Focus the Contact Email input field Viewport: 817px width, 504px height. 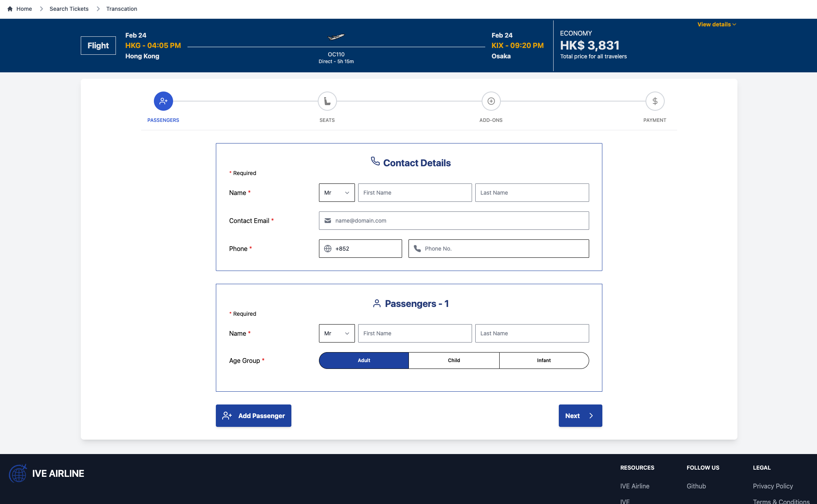click(460, 221)
